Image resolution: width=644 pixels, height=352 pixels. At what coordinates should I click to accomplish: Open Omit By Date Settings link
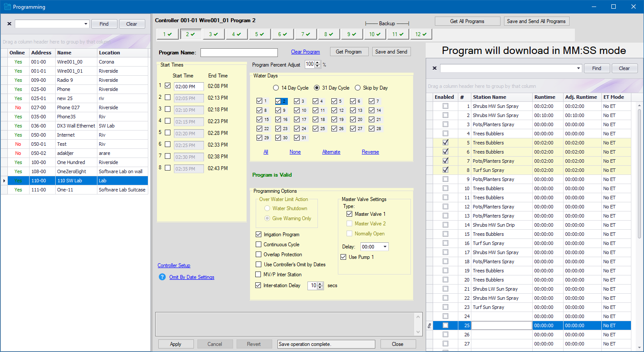point(192,277)
